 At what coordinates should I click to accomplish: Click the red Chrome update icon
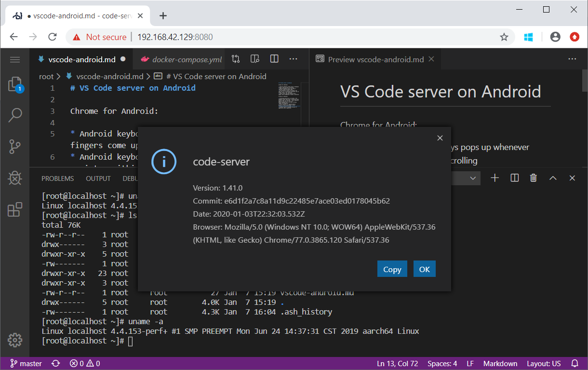pyautogui.click(x=575, y=37)
